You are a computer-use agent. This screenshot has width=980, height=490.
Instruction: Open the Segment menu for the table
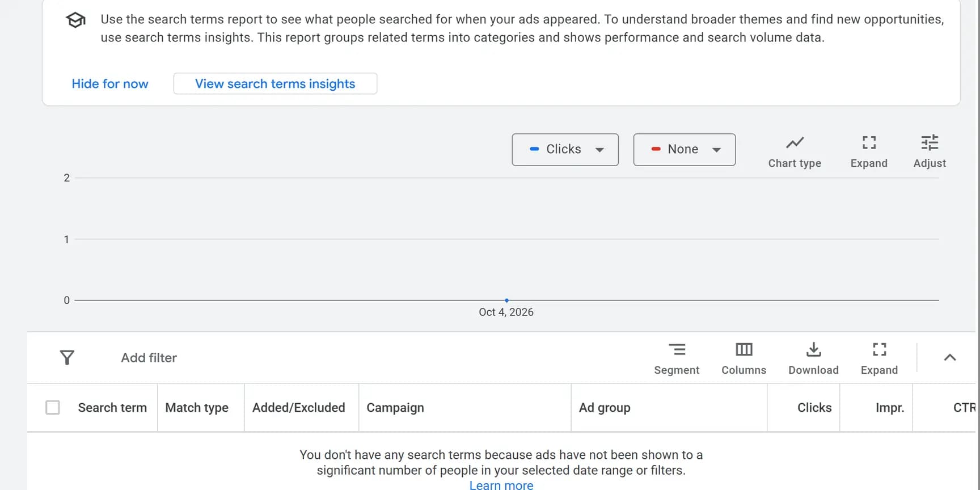tap(677, 358)
